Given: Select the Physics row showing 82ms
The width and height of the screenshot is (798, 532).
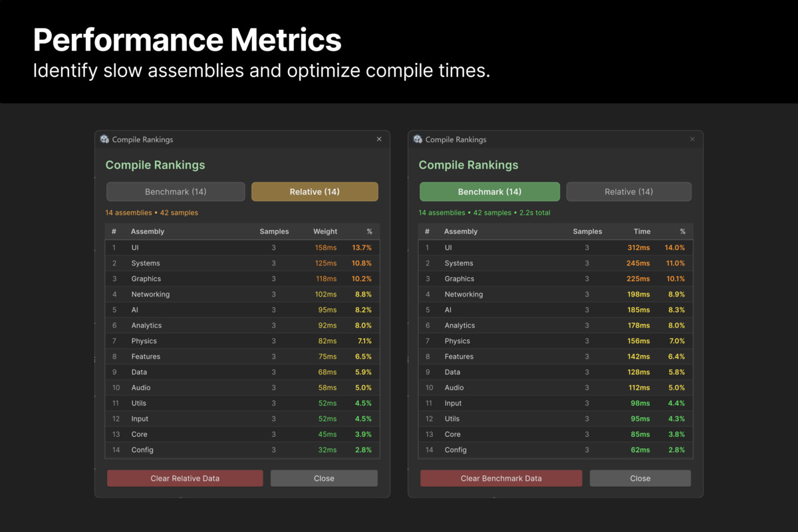Looking at the screenshot, I should [242, 341].
